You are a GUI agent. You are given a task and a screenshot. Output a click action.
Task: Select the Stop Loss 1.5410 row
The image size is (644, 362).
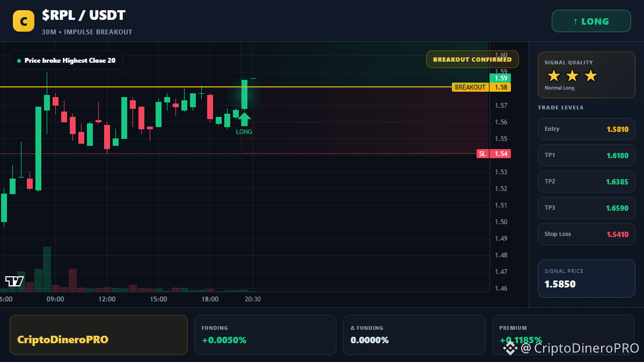click(587, 234)
